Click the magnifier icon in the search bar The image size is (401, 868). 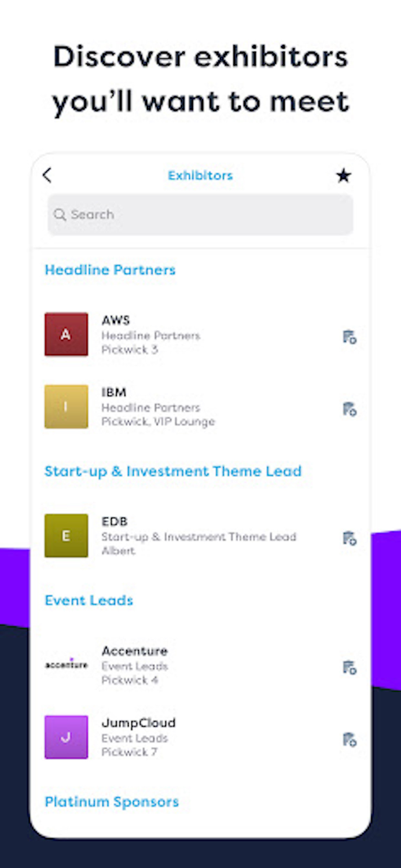[60, 215]
